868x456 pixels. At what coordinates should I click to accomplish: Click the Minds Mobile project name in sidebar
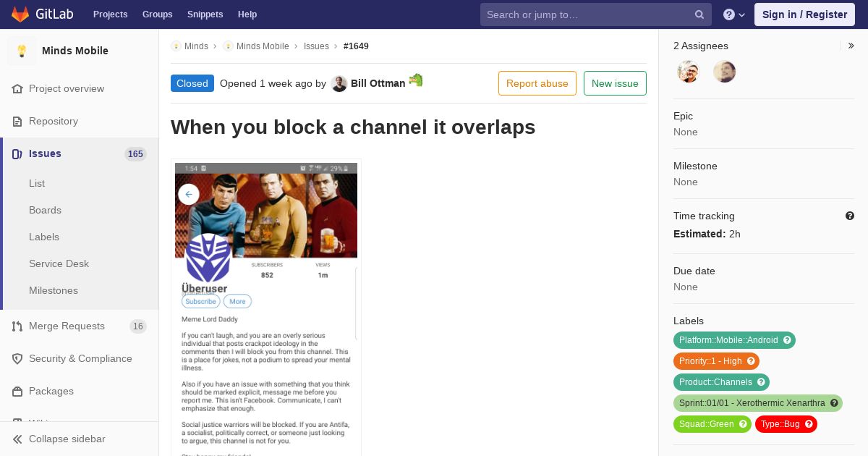click(x=75, y=51)
